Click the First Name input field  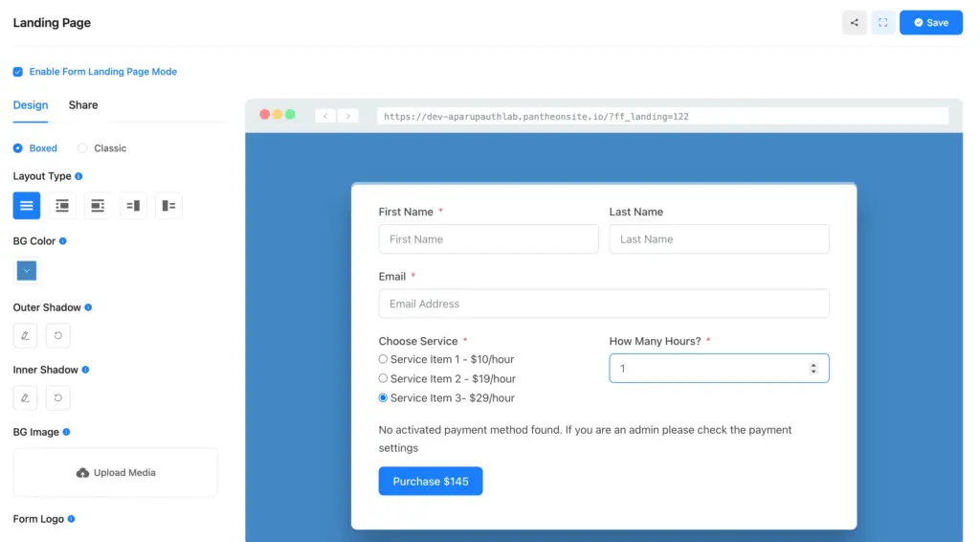[488, 238]
